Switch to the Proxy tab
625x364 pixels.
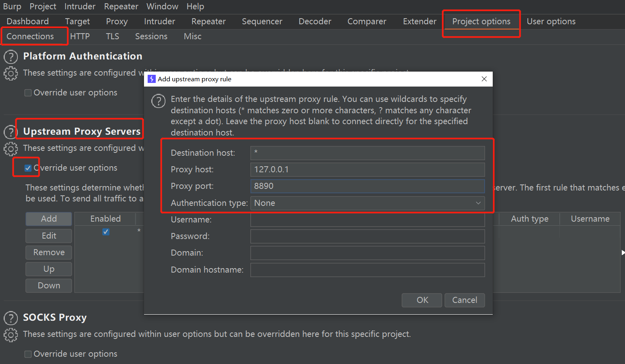point(117,21)
